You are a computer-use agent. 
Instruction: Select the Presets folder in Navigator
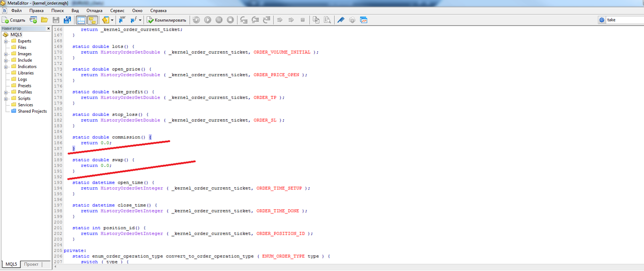(x=24, y=86)
